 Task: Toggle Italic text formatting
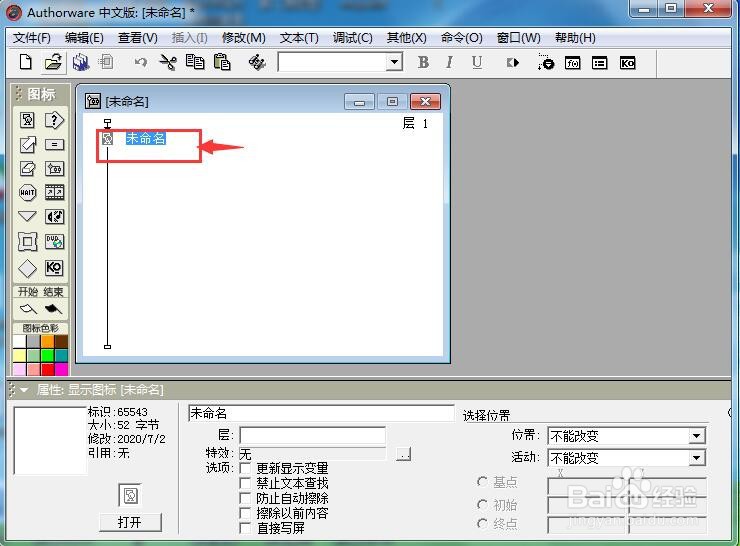(x=449, y=62)
